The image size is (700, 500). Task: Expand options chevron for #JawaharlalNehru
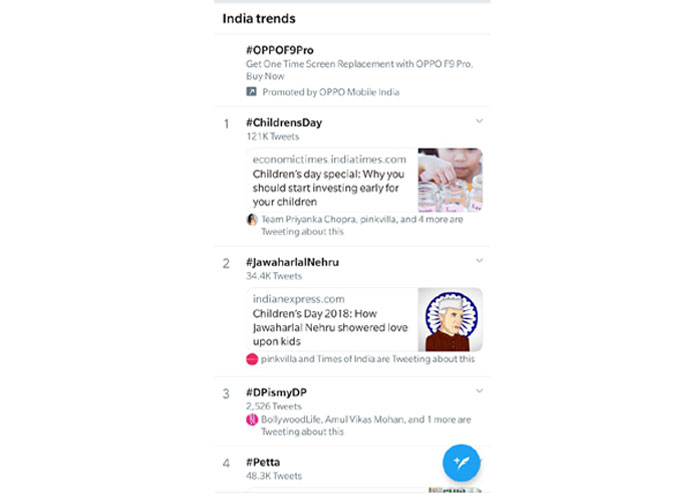pyautogui.click(x=479, y=260)
